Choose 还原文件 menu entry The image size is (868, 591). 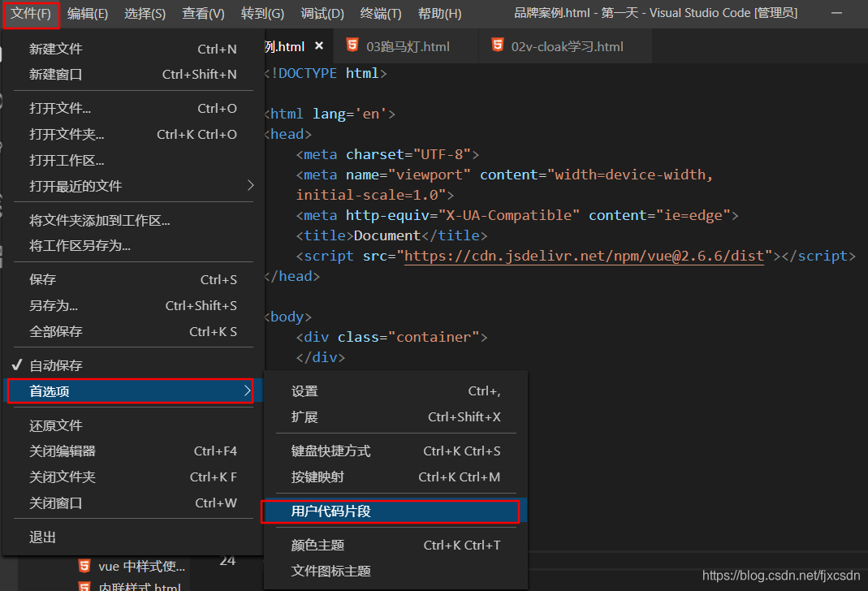133,425
